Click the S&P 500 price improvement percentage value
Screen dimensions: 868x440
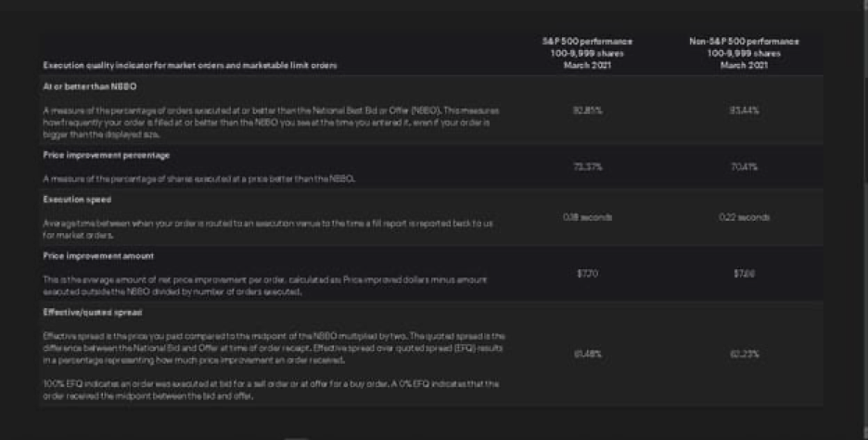click(587, 167)
